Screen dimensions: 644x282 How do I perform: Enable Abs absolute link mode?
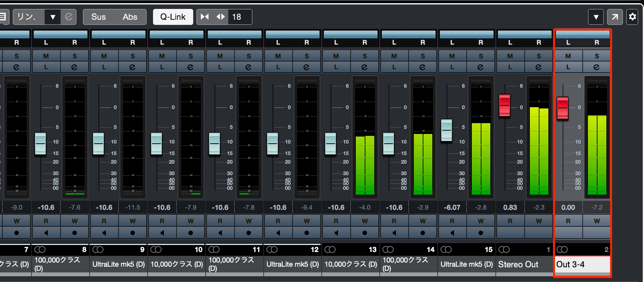click(130, 17)
